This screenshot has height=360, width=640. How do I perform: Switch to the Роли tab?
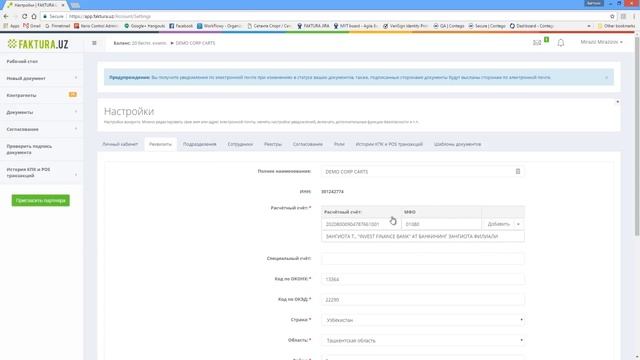coord(339,144)
